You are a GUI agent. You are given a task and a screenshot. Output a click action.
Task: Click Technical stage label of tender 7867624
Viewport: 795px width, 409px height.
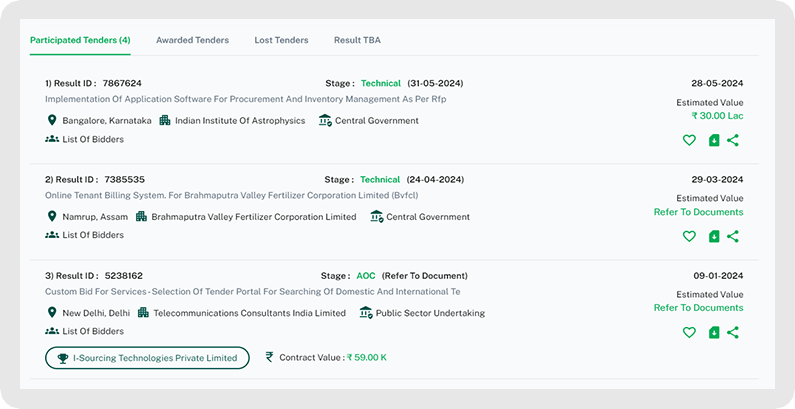tap(380, 83)
